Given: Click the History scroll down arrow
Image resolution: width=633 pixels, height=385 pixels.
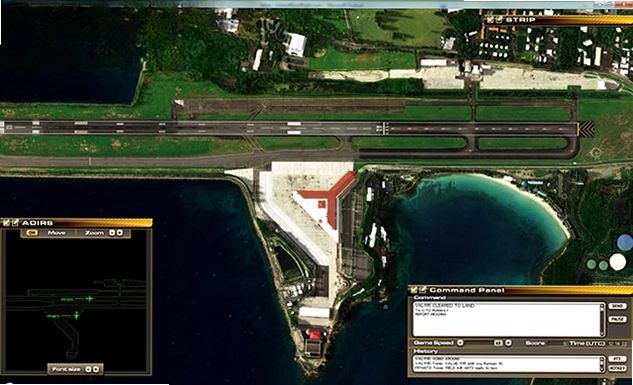Looking at the screenshot, I should pyautogui.click(x=602, y=369).
